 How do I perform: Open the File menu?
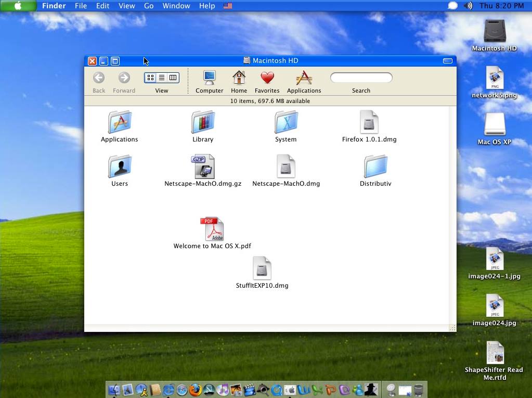[81, 6]
